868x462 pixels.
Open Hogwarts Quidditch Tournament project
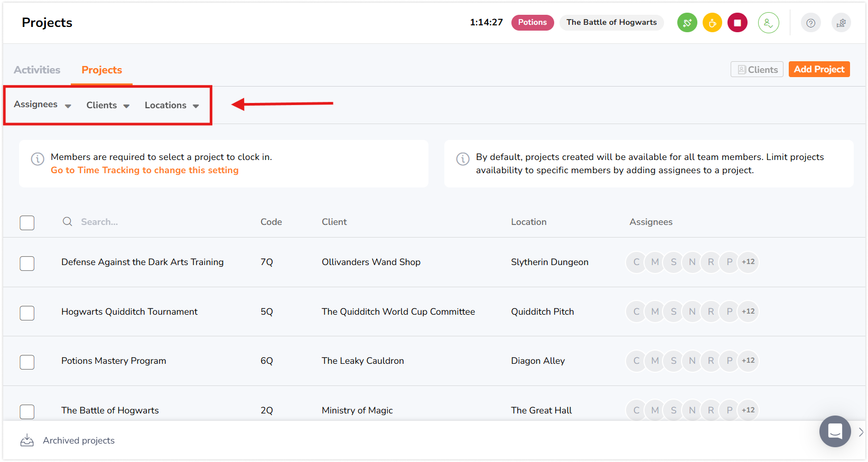point(129,312)
